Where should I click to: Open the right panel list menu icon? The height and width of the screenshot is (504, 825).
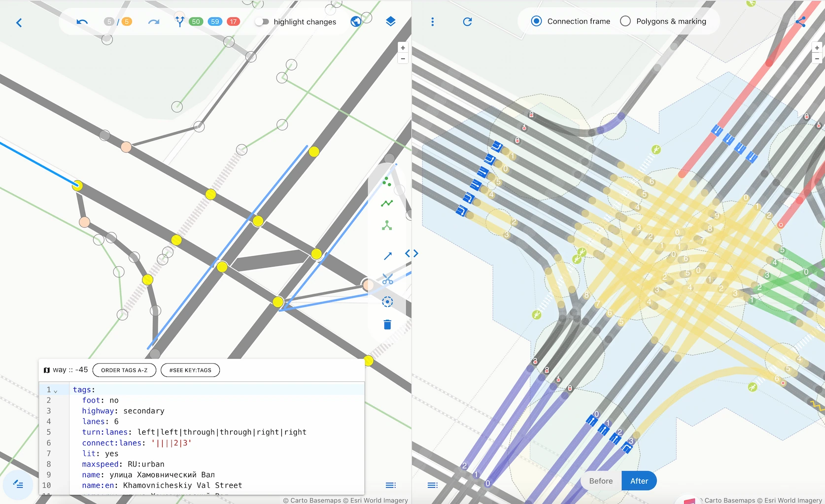[433, 485]
